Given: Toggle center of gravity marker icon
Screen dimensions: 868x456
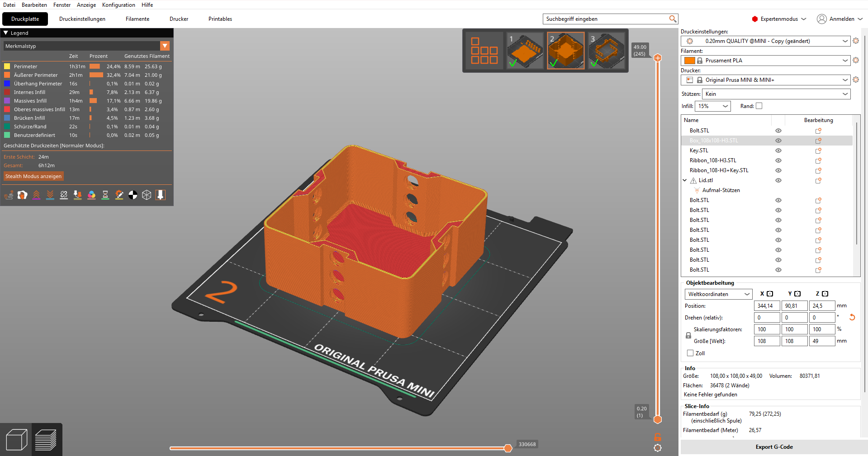Looking at the screenshot, I should 133,195.
